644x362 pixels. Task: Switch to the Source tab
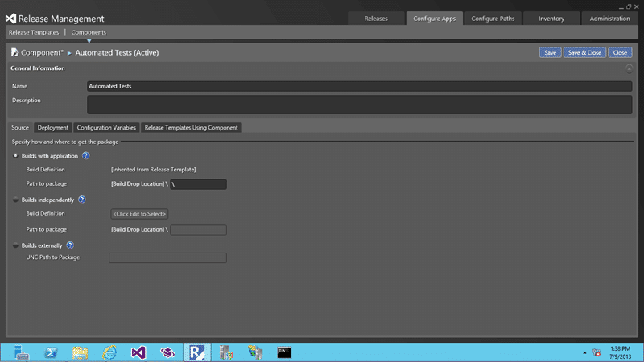[x=20, y=128]
